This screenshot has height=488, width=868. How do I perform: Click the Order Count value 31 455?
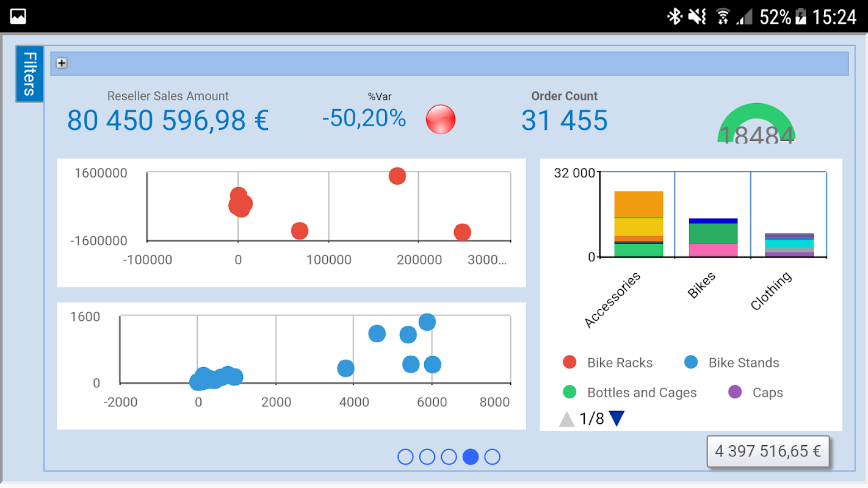[x=565, y=120]
